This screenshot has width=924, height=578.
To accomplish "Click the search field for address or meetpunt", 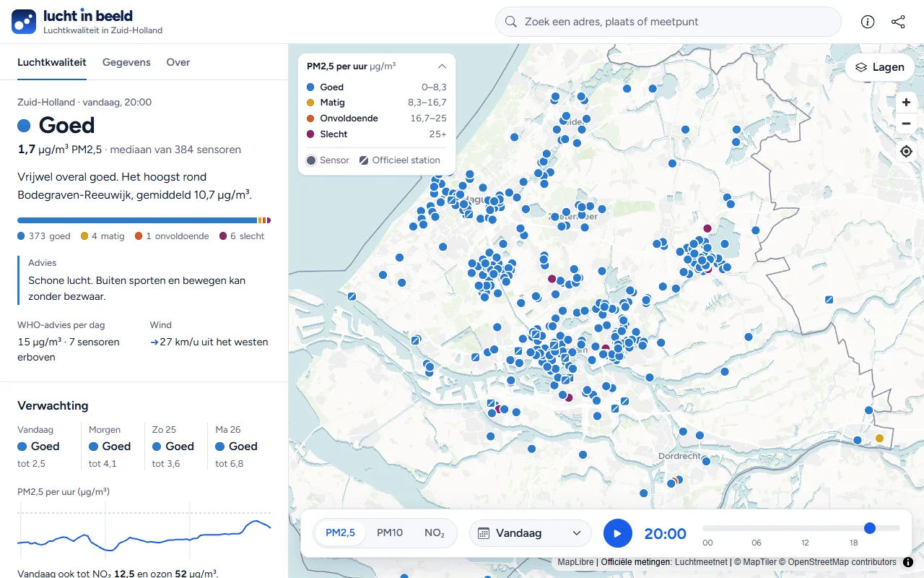I will click(668, 22).
